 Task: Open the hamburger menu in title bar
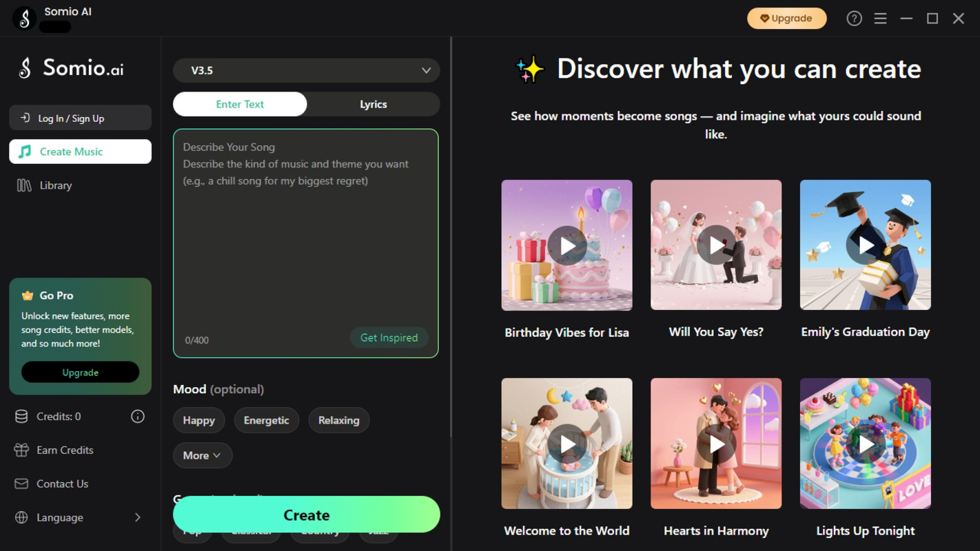tap(880, 19)
